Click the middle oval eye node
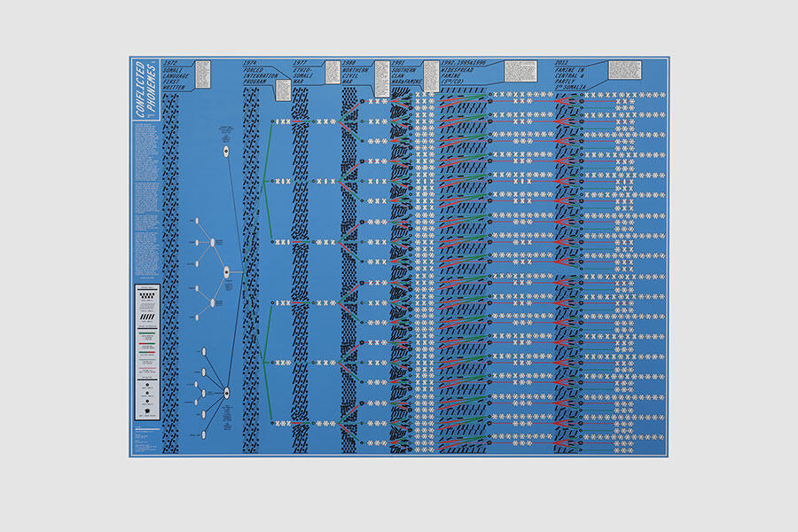Image resolution: width=798 pixels, height=532 pixels. coord(226,272)
